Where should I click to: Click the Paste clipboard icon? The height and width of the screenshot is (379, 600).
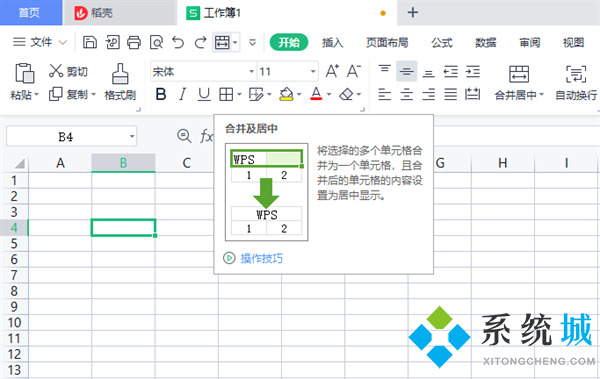24,73
